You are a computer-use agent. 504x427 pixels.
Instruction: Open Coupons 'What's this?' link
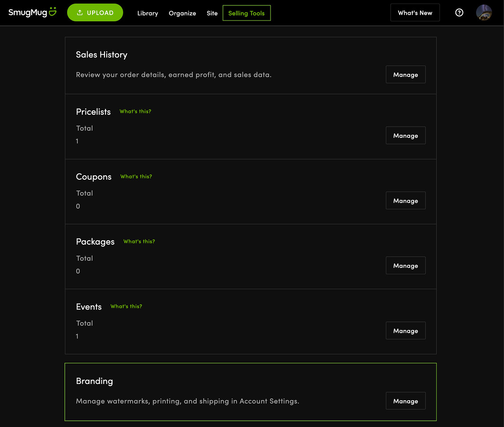(x=136, y=177)
